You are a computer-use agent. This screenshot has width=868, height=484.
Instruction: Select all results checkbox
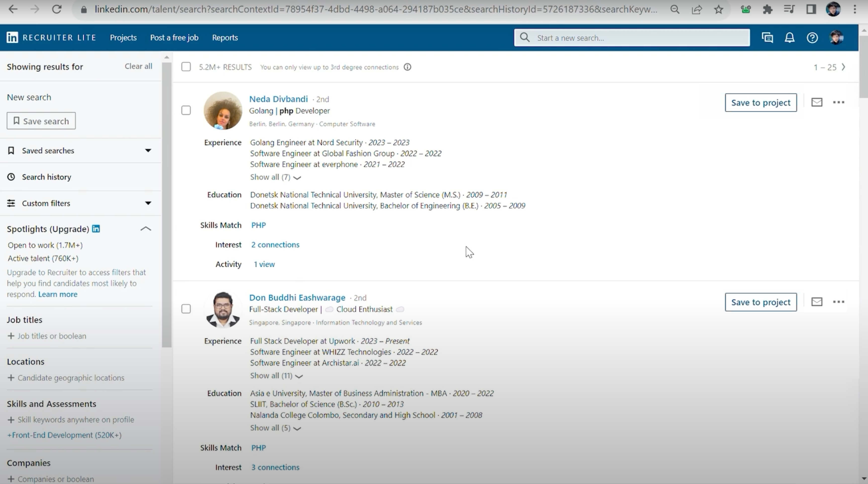point(186,67)
